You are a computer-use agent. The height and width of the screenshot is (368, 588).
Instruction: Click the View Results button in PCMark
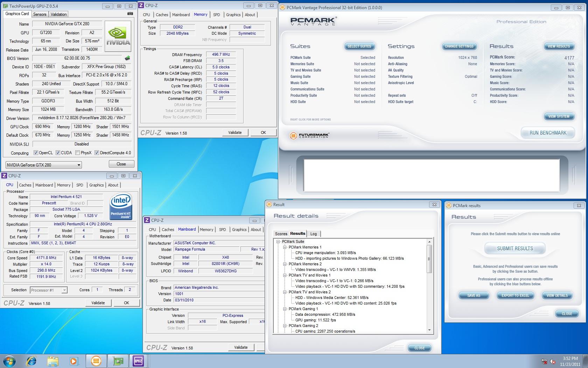click(559, 46)
